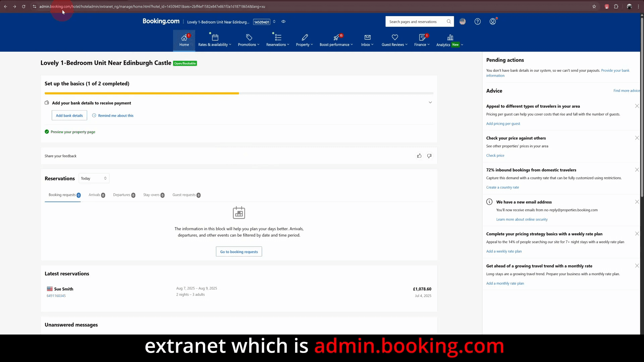Viewport: 644px width, 362px height.
Task: Click the browser back arrow
Action: [x=6, y=6]
